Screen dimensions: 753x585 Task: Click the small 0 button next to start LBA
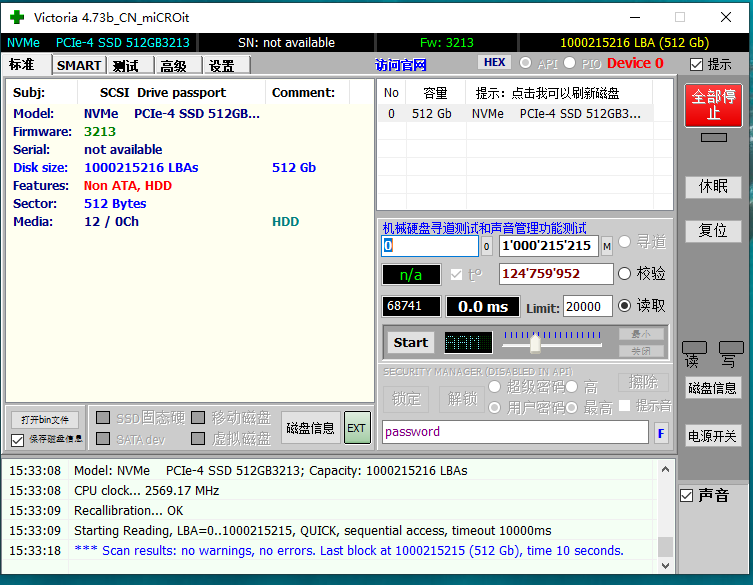486,246
